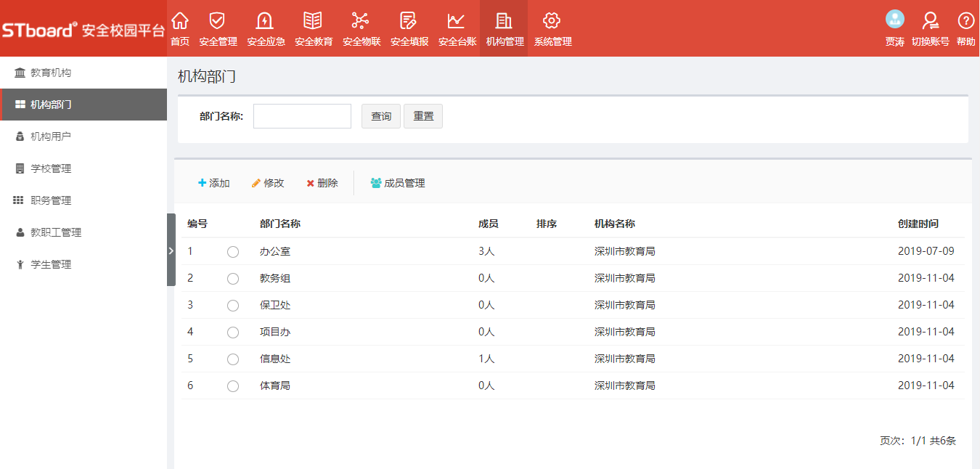Screen dimensions: 980x469
Task: Select 学校管理 in the sidebar
Action: (83, 168)
